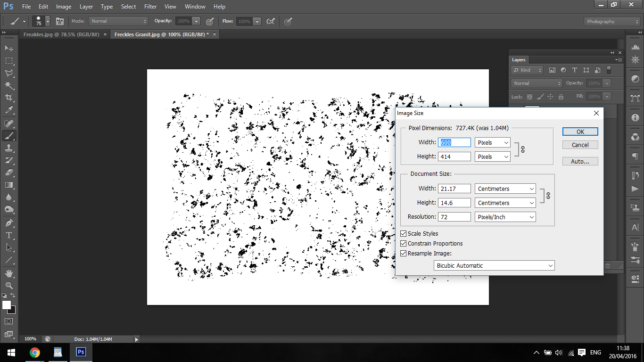The height and width of the screenshot is (362, 644).
Task: Open brush Mode Normal dropdown
Action: pyautogui.click(x=118, y=21)
